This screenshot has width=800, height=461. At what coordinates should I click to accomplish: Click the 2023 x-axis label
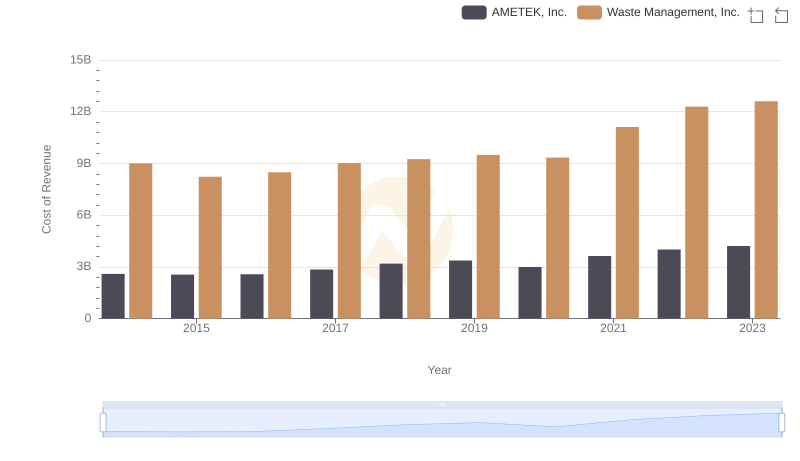[752, 328]
